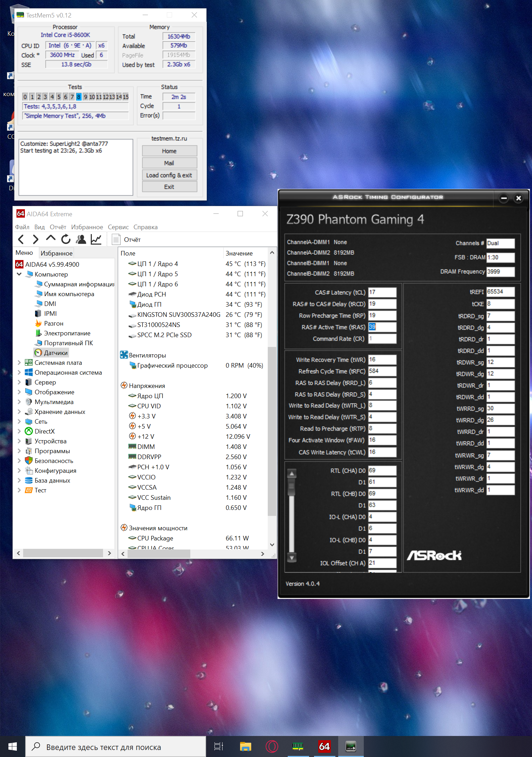Image resolution: width=532 pixels, height=757 pixels.
Task: Click the Home button in TestMem5
Action: click(169, 151)
